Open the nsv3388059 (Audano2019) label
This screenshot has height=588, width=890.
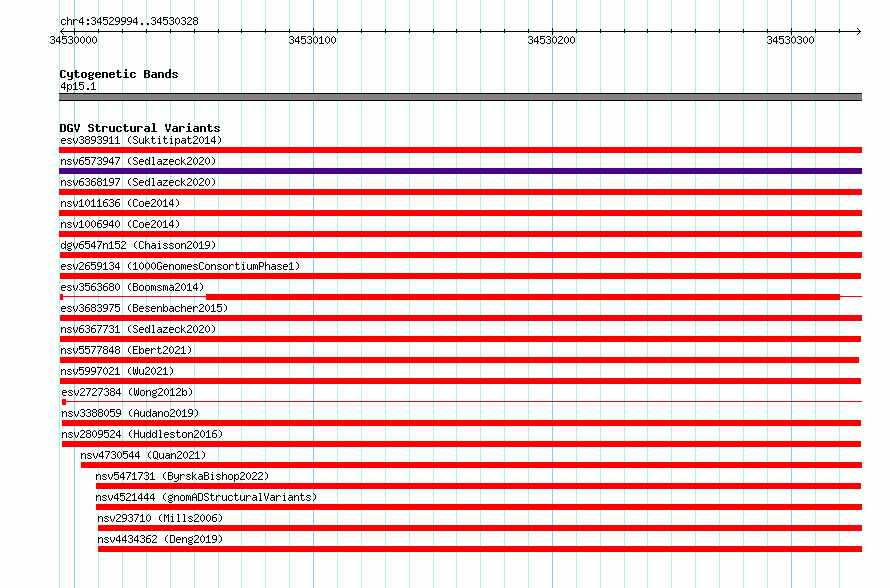tap(130, 413)
